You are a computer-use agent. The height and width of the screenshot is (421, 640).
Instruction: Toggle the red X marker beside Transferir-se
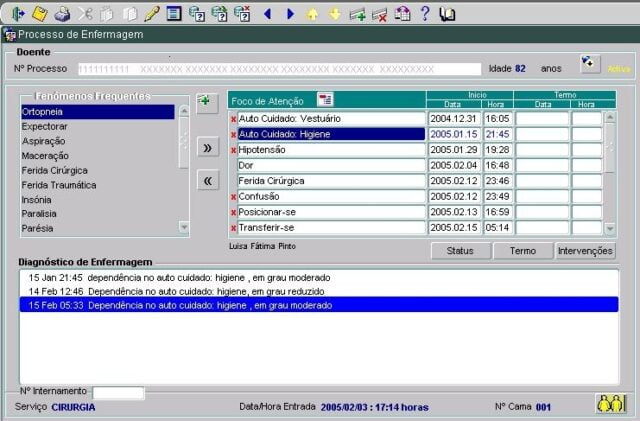tap(234, 228)
